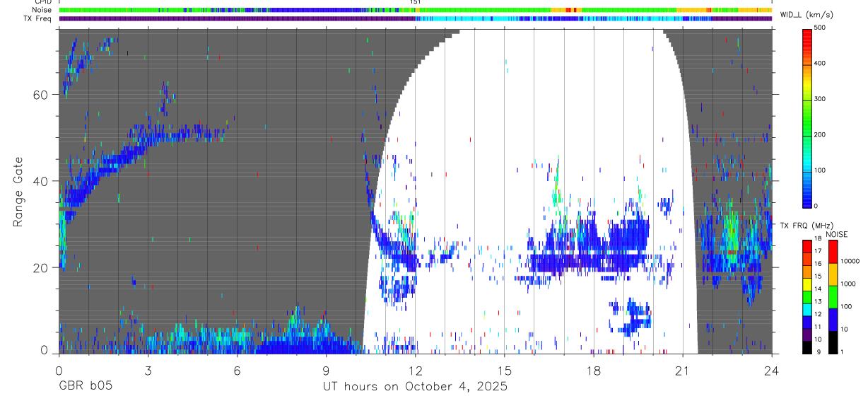Click the y-axis tick label '60'
This screenshot has height=401, width=868.
click(x=41, y=94)
